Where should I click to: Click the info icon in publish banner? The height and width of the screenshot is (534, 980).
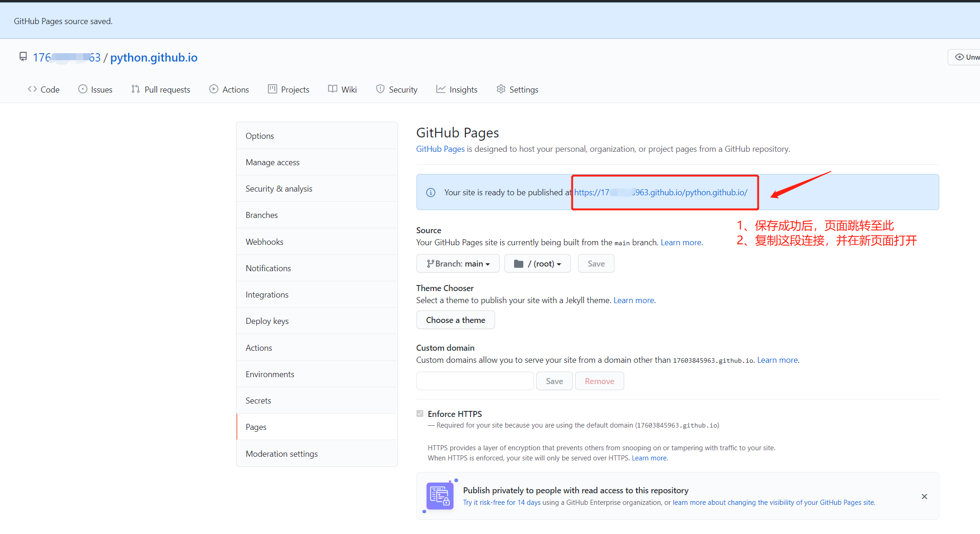[x=431, y=192]
